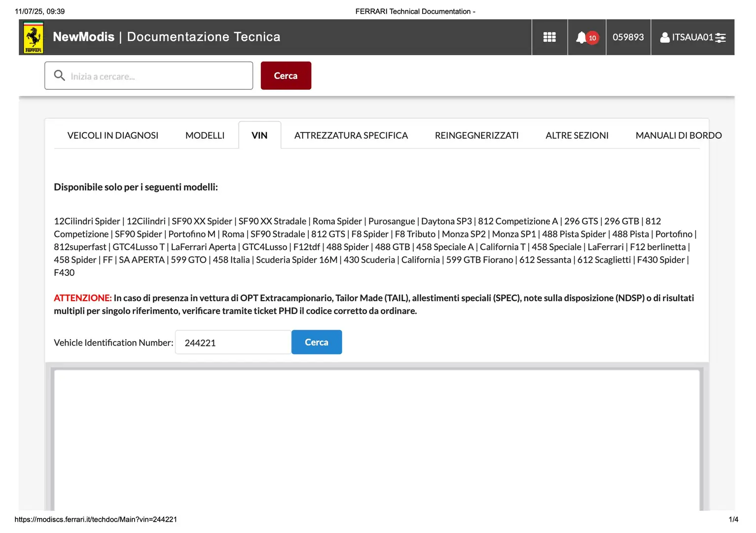
Task: Switch to the REINGEGNERIZZATI tab
Action: [476, 135]
